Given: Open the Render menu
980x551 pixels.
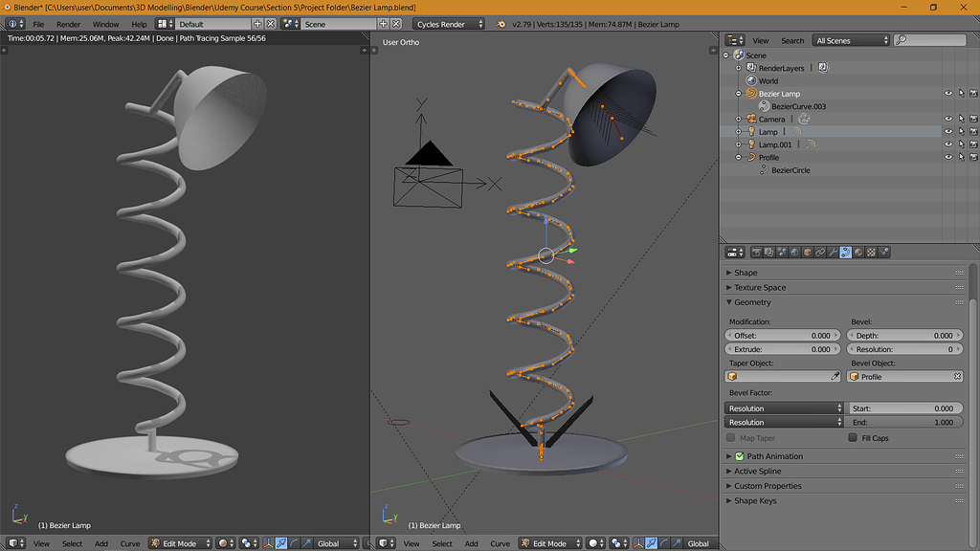Looking at the screenshot, I should coord(68,24).
